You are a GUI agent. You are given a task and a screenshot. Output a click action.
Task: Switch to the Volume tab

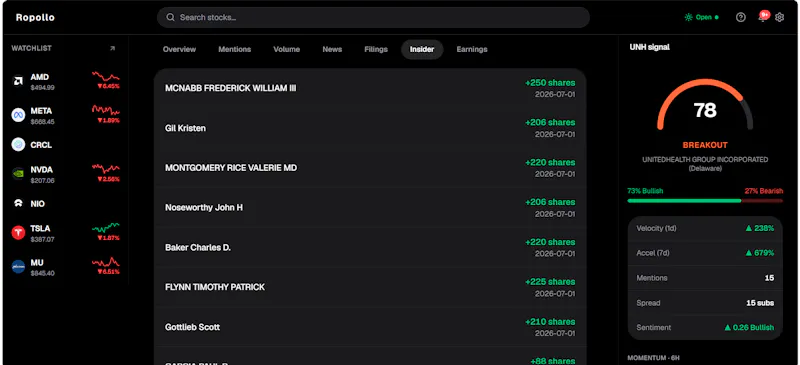coord(286,50)
